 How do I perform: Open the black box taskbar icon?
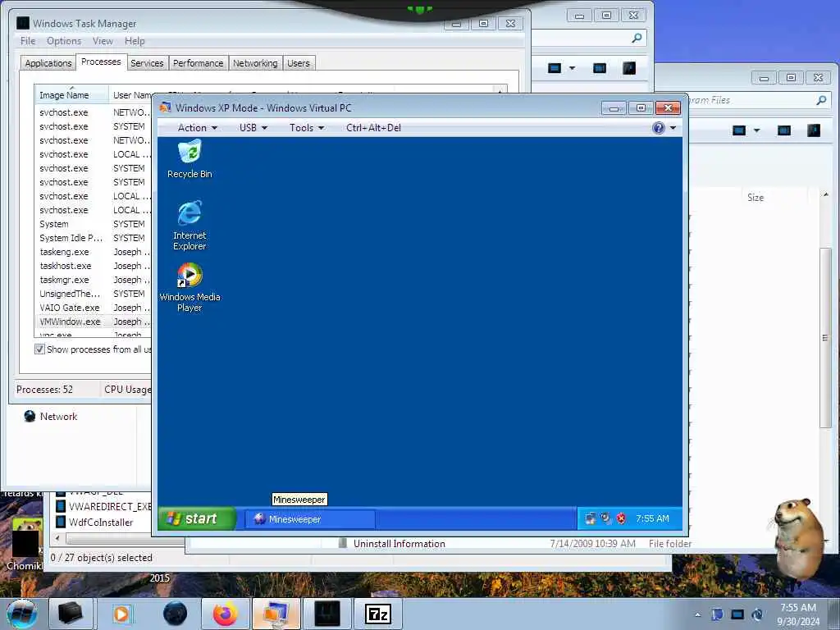[x=71, y=614]
